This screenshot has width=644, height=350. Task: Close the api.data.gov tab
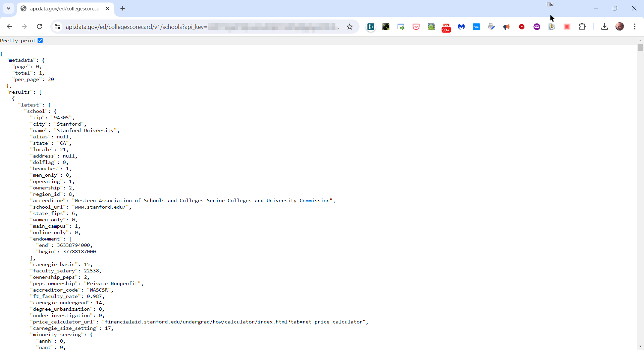[x=107, y=9]
